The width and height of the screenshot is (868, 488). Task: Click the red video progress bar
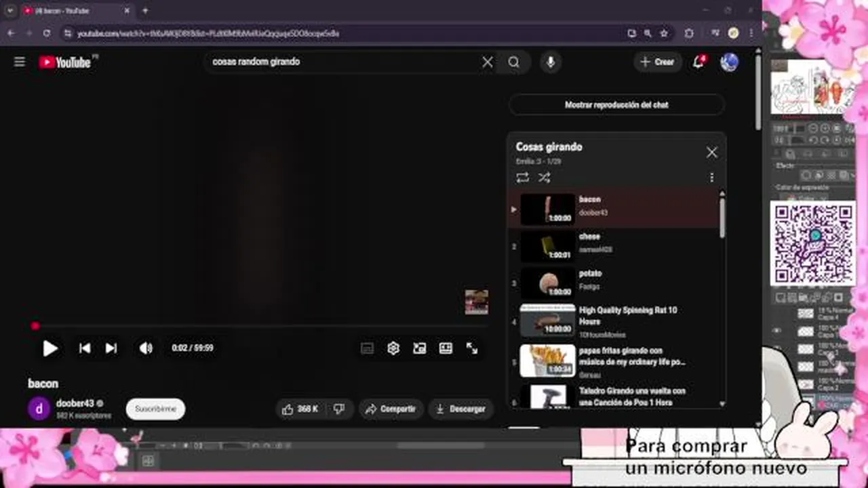point(260,326)
